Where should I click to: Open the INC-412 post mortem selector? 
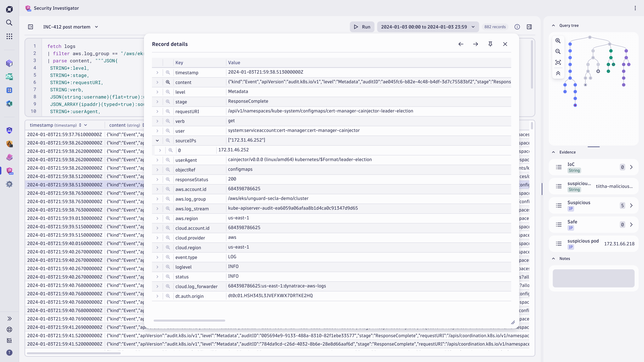97,27
